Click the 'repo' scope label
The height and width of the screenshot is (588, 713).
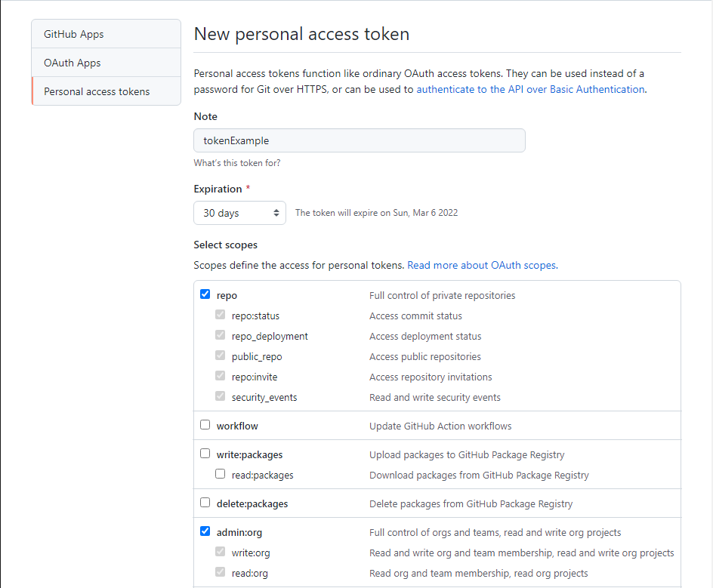[x=227, y=295]
